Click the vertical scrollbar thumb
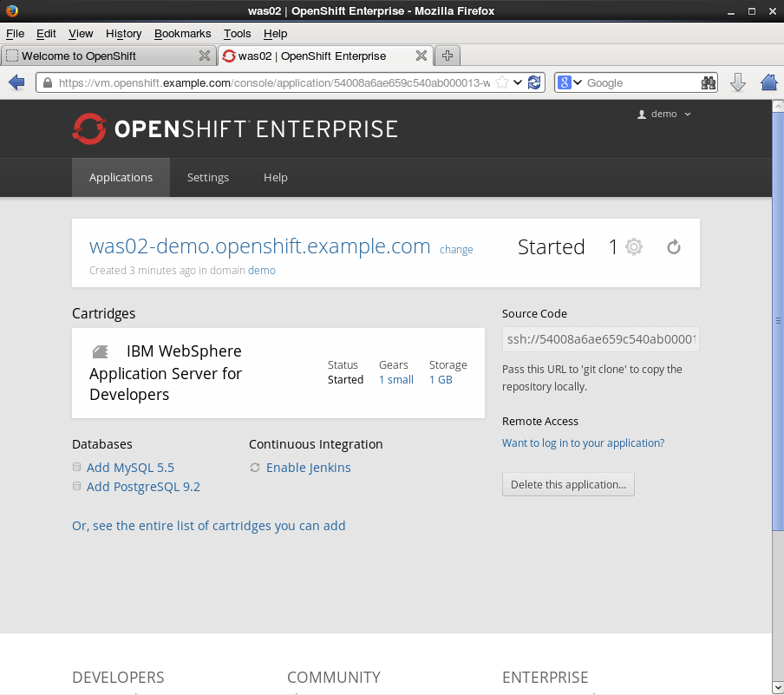This screenshot has height=695, width=784. pyautogui.click(x=778, y=320)
